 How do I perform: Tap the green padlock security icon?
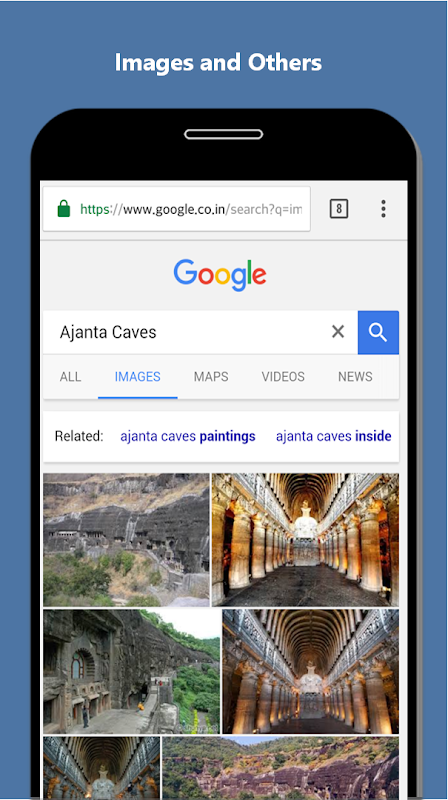(64, 209)
